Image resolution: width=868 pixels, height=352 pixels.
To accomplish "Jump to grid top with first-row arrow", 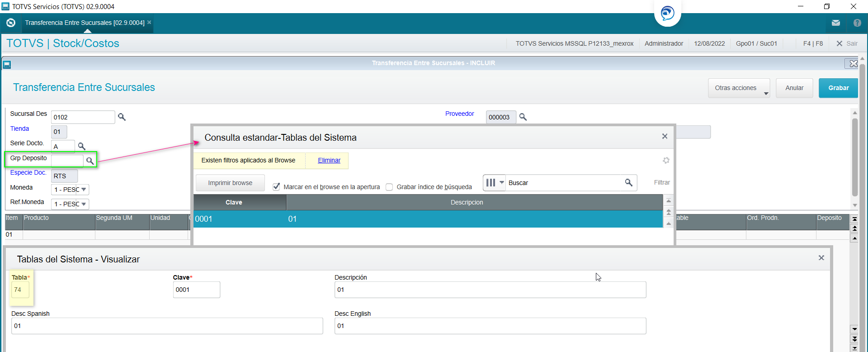I will click(854, 219).
